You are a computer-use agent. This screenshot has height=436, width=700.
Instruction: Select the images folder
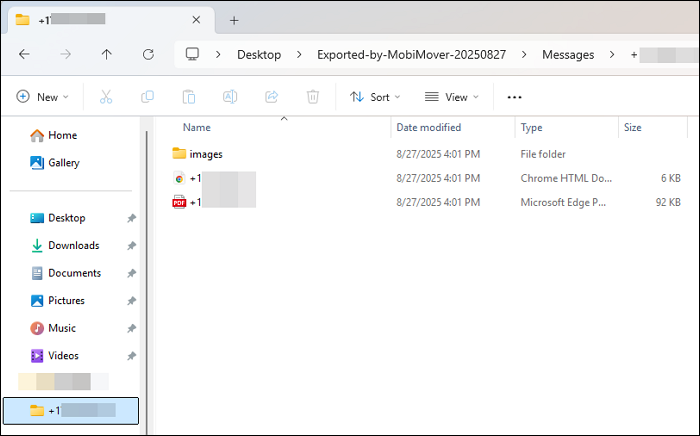[x=197, y=154]
